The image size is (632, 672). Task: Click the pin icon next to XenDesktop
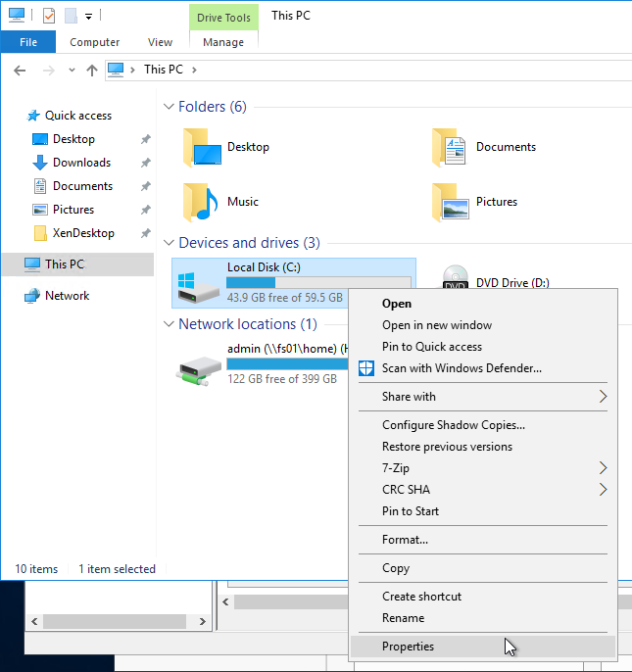(x=146, y=233)
